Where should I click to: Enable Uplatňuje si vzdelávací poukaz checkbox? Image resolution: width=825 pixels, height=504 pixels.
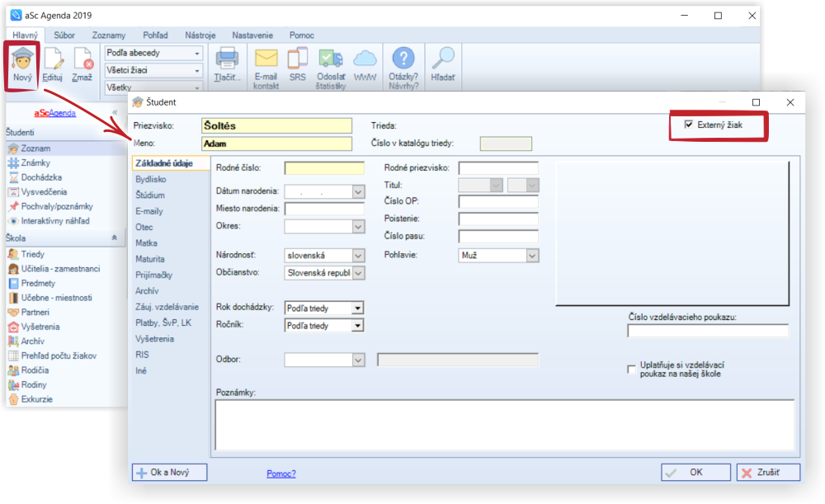[631, 370]
